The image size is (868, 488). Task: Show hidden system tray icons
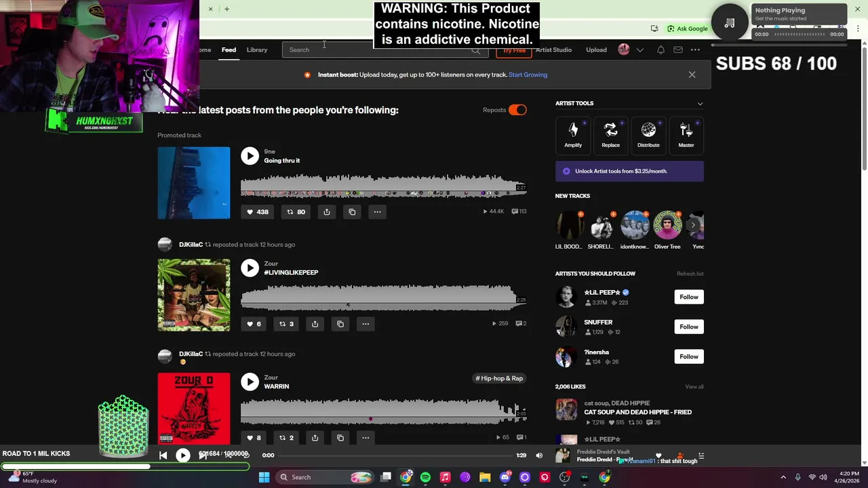[783, 477]
